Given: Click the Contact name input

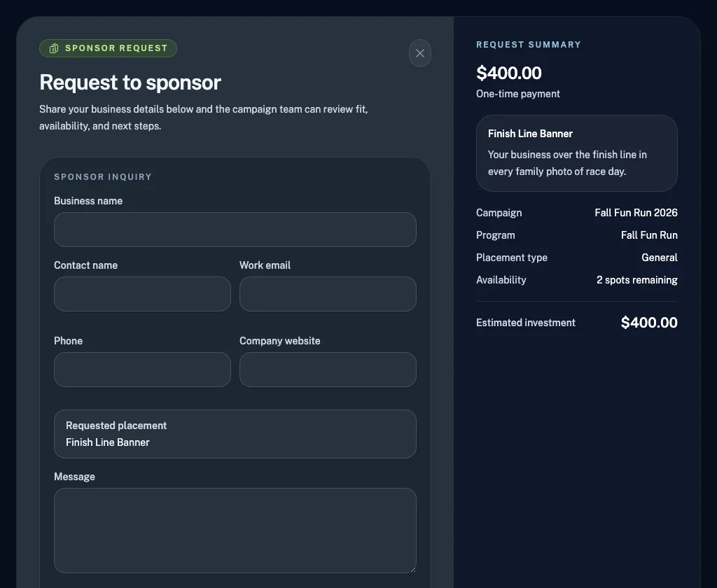Looking at the screenshot, I should click(x=142, y=294).
